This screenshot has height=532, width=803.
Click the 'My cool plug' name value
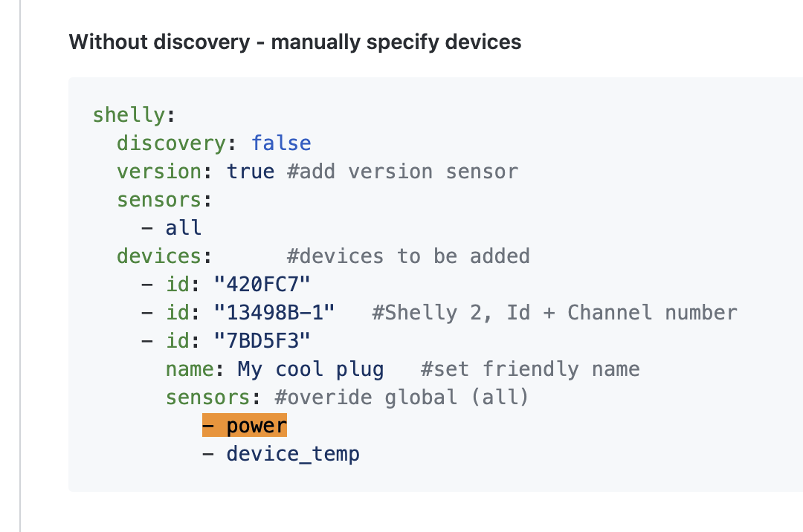[x=311, y=369]
